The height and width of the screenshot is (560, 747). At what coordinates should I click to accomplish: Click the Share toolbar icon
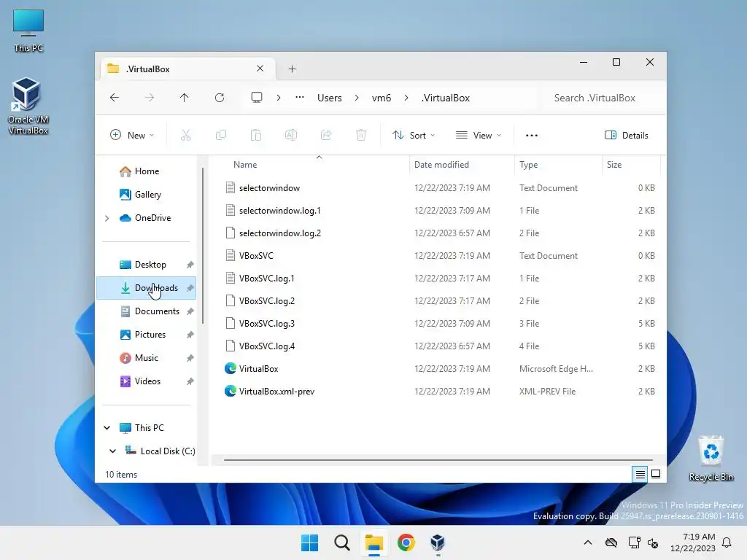coord(326,135)
